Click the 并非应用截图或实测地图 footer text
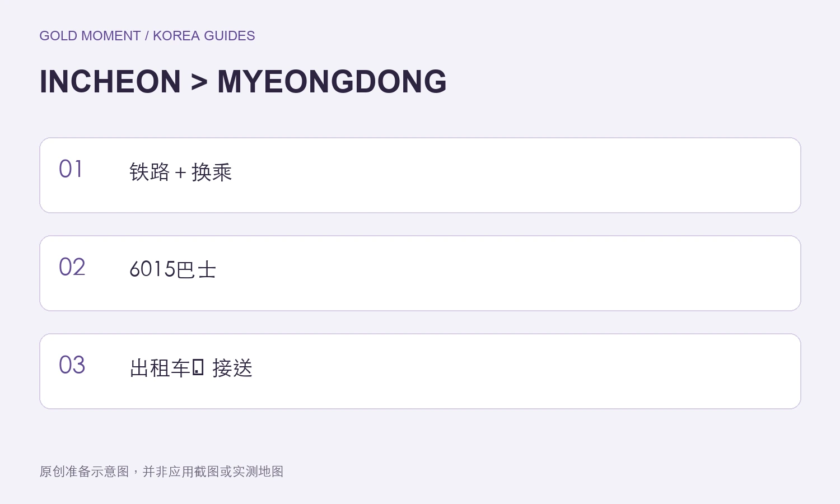The width and height of the screenshot is (840, 504). [213, 472]
